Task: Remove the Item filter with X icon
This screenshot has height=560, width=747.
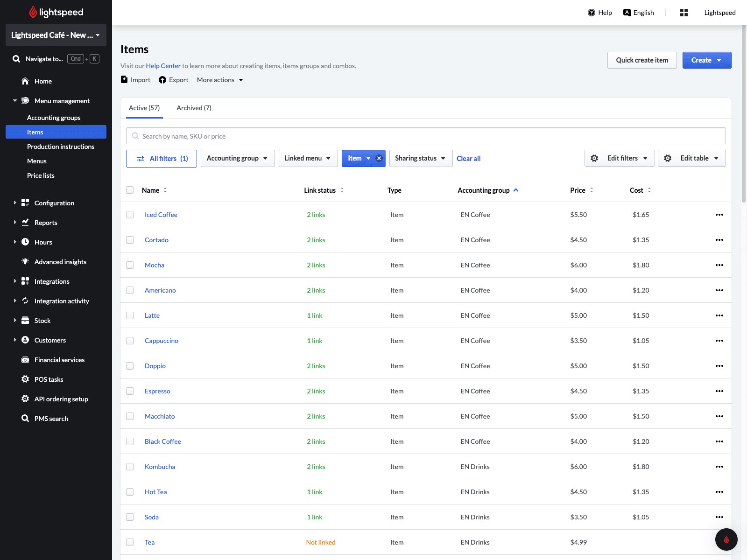Action: 379,158
